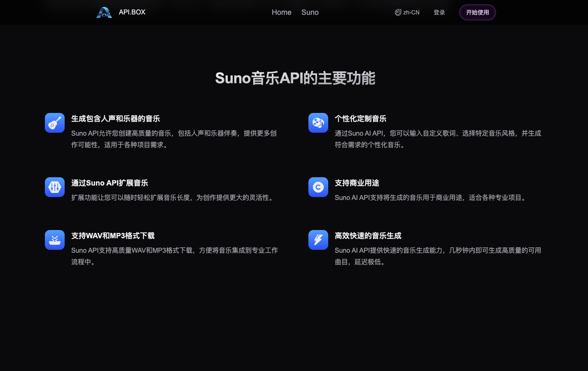
Task: Click the equalizer sliders icon for 扩展音乐
Action: click(x=55, y=187)
